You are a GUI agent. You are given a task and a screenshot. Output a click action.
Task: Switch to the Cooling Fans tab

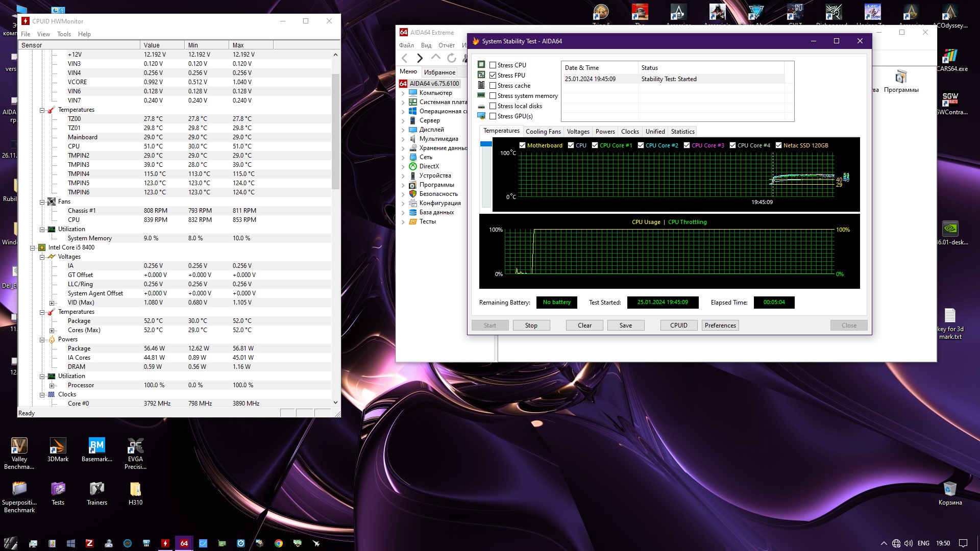coord(543,132)
